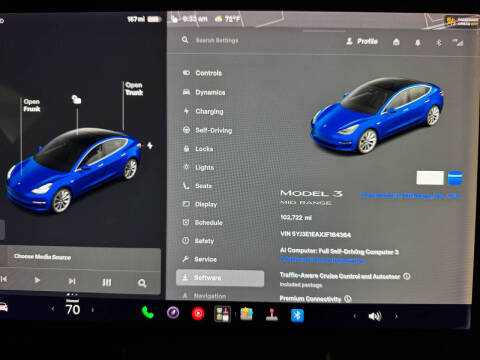This screenshot has width=480, height=360.
Task: Tap the car icon in the bottom bar
Action: pos(3,307)
